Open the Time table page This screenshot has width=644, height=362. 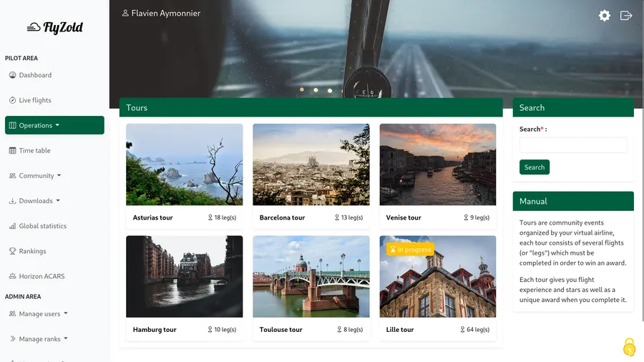pyautogui.click(x=34, y=150)
